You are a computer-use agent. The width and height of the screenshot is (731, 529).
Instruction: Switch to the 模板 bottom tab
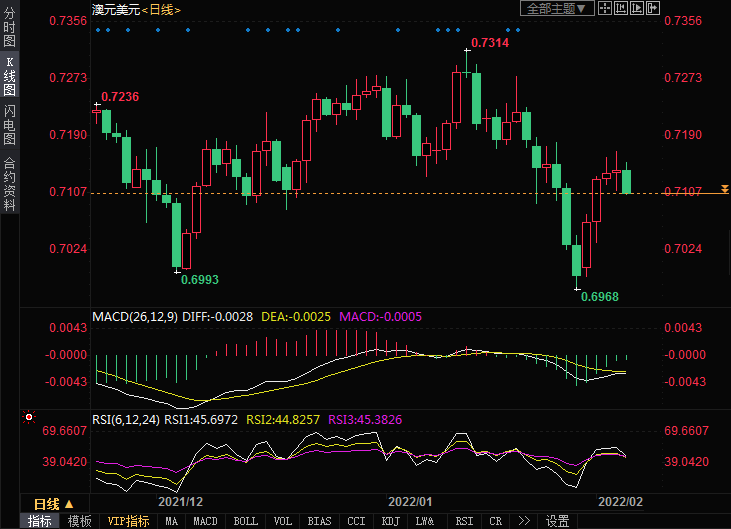pyautogui.click(x=79, y=521)
